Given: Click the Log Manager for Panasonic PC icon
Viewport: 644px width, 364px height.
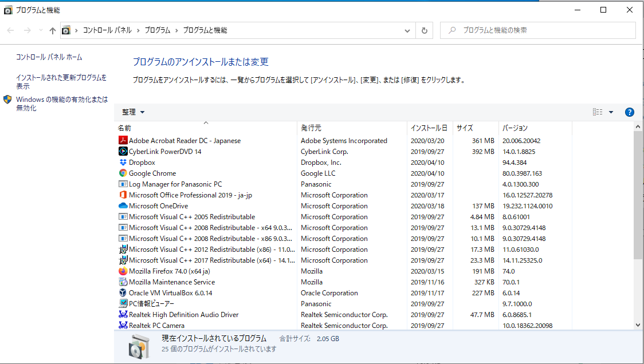Looking at the screenshot, I should point(123,184).
